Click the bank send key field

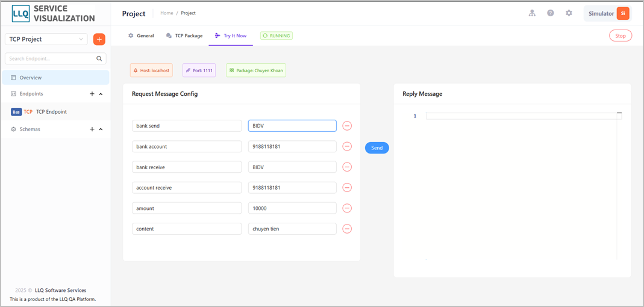tap(187, 126)
